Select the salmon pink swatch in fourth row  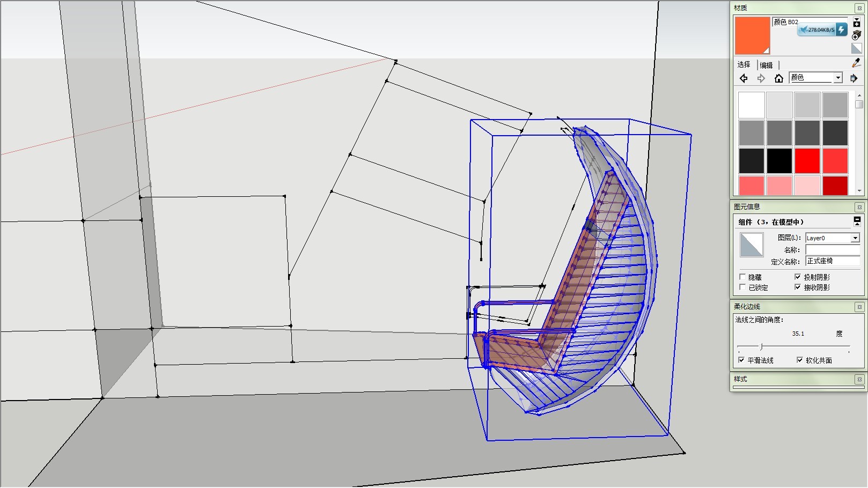click(779, 186)
